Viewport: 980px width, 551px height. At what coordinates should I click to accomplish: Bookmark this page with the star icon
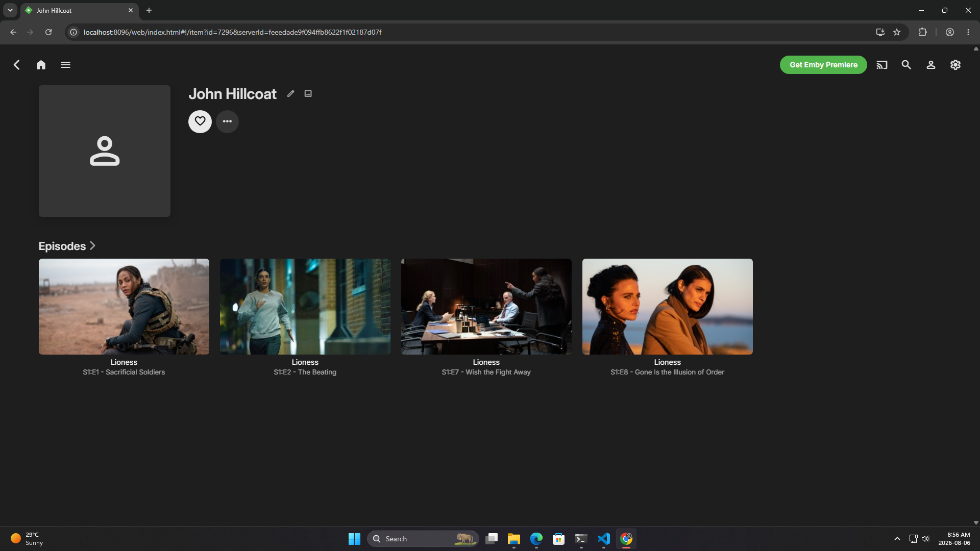897,32
